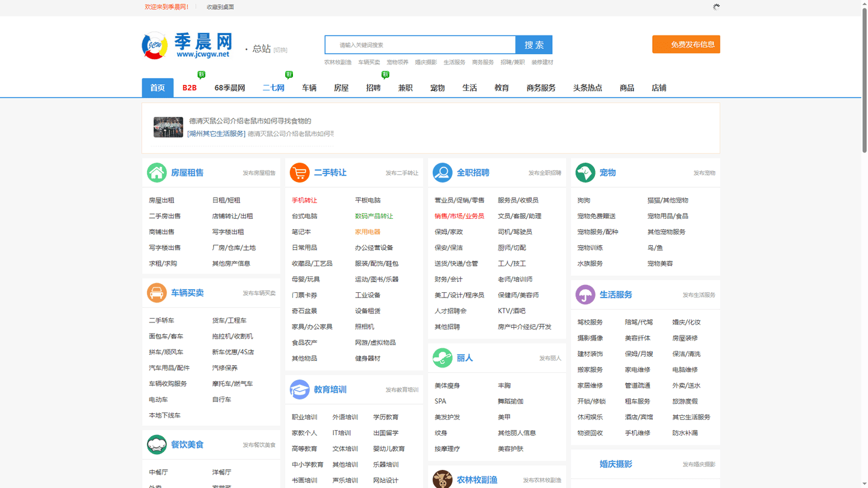Select the 店铺 navigation tab
This screenshot has width=868, height=488.
coord(659,88)
